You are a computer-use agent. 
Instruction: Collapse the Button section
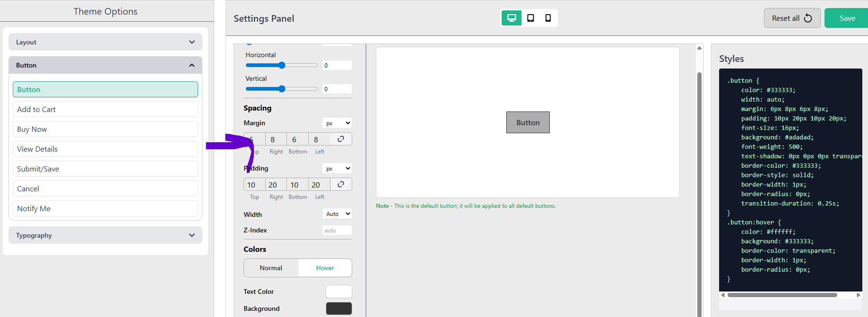pos(105,65)
